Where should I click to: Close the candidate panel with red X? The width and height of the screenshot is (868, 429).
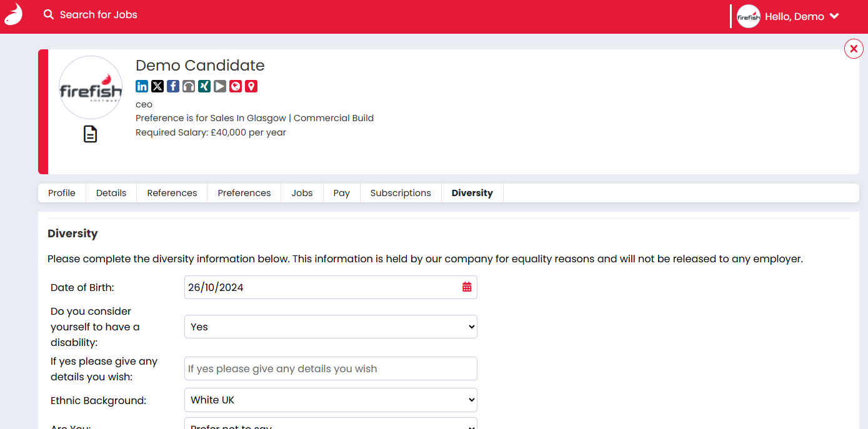[x=854, y=49]
